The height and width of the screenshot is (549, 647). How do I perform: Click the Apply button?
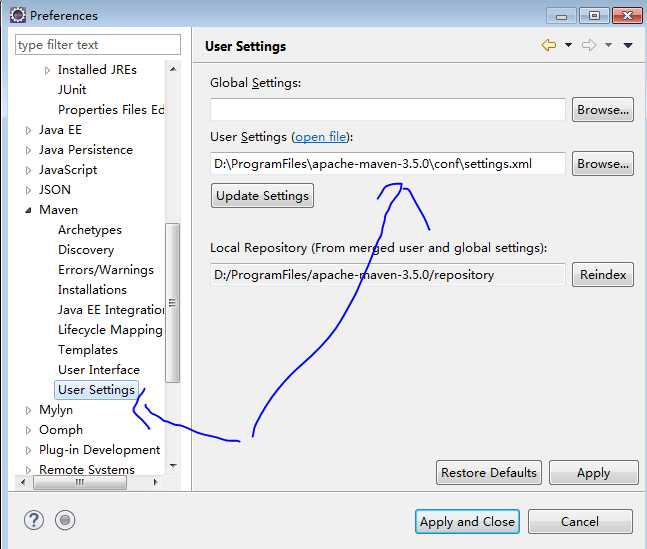pos(593,472)
